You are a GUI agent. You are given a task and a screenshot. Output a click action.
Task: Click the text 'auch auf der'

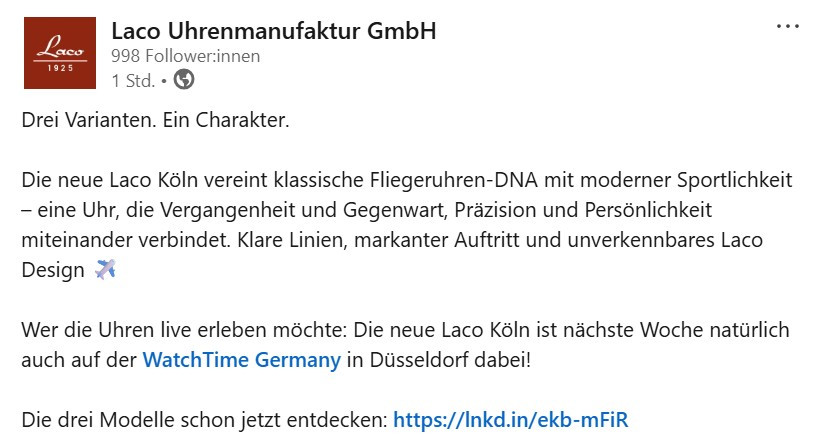coord(78,359)
